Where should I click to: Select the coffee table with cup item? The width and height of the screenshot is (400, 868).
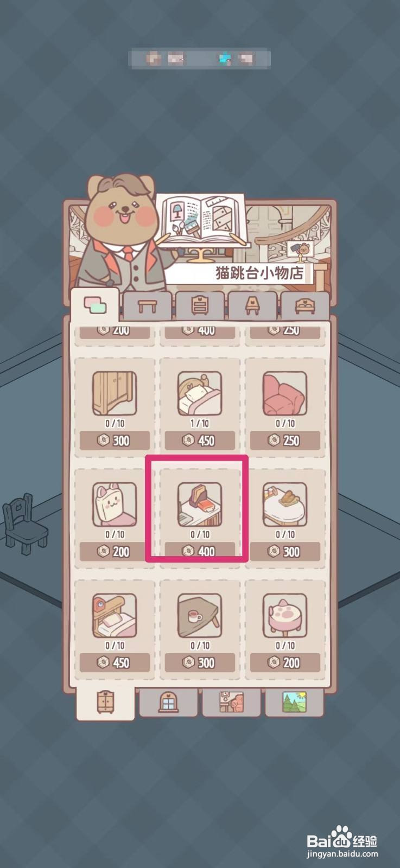(x=200, y=616)
